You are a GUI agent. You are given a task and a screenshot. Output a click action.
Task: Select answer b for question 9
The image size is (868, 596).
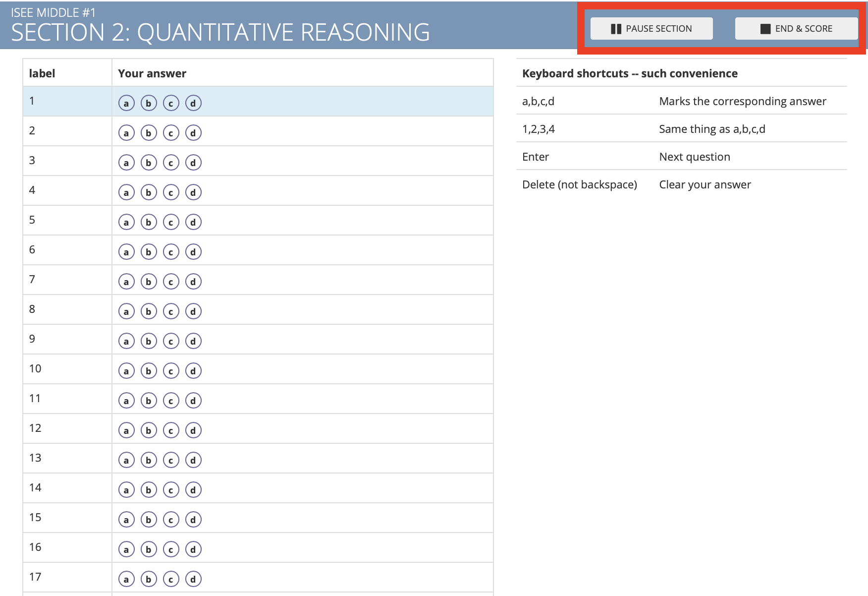[x=149, y=341]
